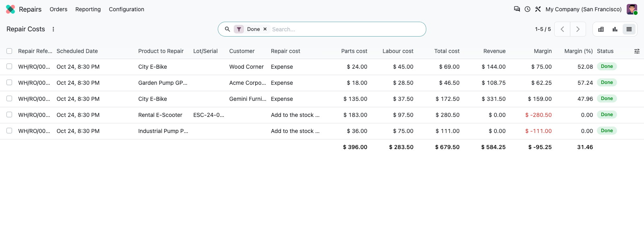Viewport: 644px width, 225px height.
Task: Click the ESC-24-0... lot/serial cell
Action: [x=208, y=115]
